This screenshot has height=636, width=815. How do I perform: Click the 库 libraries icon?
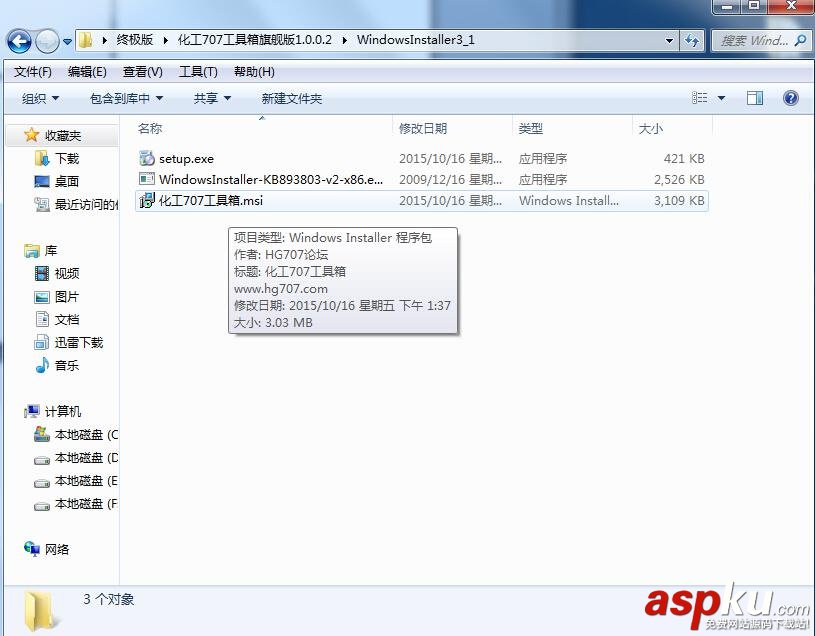(x=32, y=251)
